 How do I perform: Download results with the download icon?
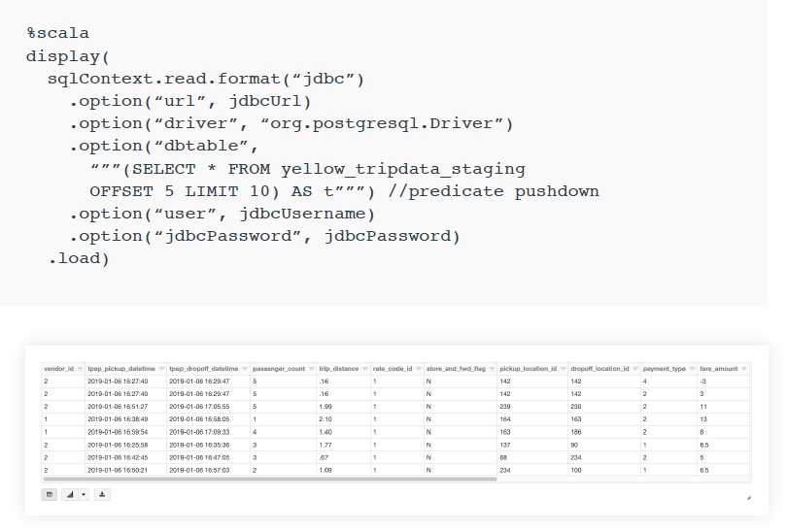point(103,494)
